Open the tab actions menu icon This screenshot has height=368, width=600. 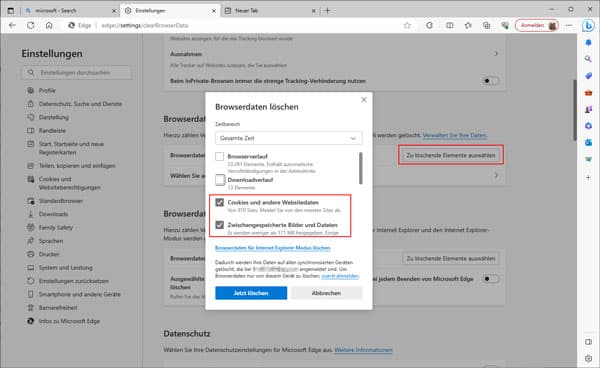coord(11,11)
